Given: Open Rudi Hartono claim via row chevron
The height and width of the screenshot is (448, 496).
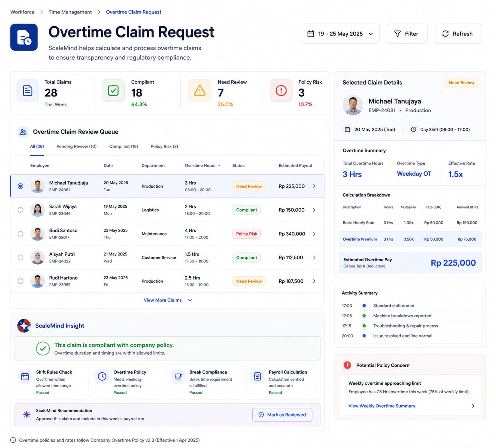Looking at the screenshot, I should (x=314, y=281).
